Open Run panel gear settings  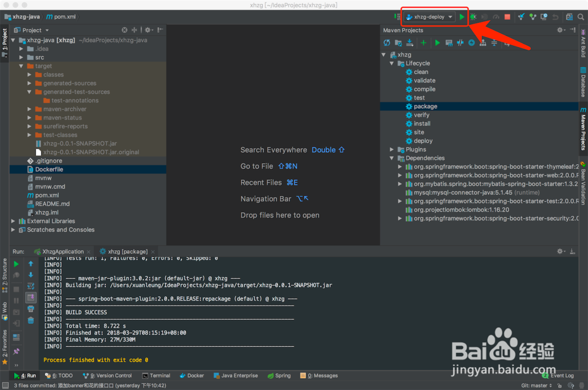[x=560, y=251]
